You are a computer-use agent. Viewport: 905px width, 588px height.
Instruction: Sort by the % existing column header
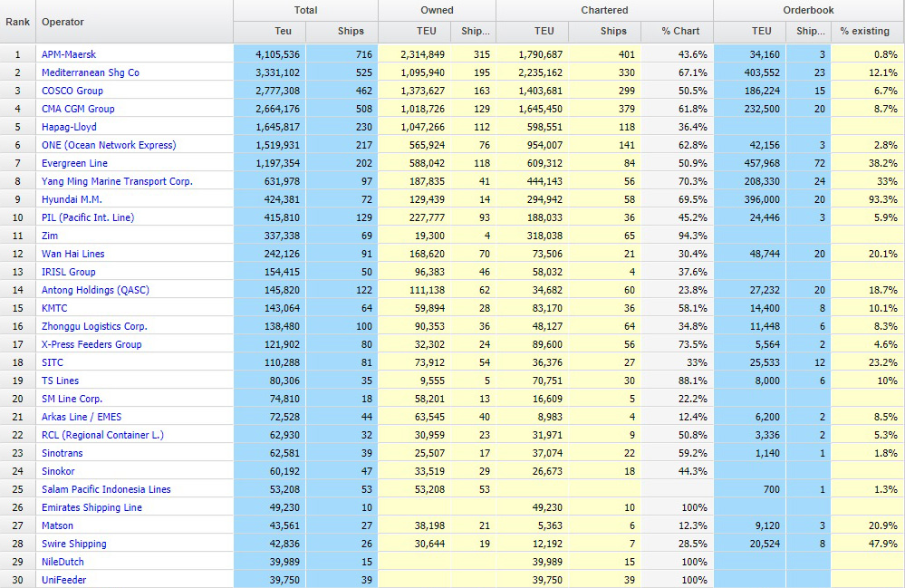coord(868,31)
